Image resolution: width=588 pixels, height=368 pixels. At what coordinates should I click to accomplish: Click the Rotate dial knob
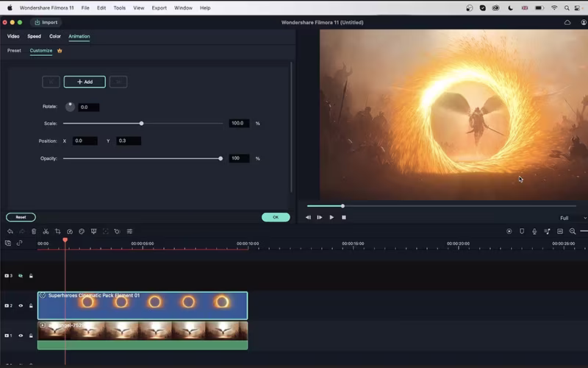tap(70, 107)
